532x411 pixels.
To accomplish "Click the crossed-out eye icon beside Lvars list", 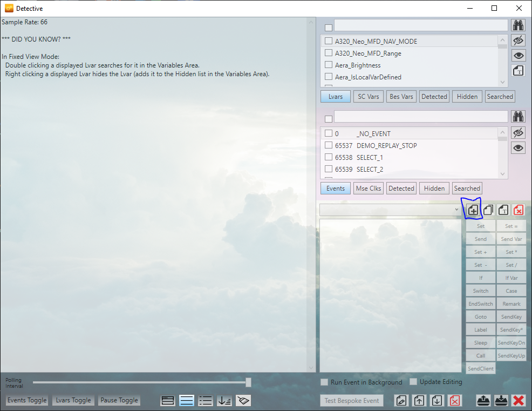I will [518, 40].
